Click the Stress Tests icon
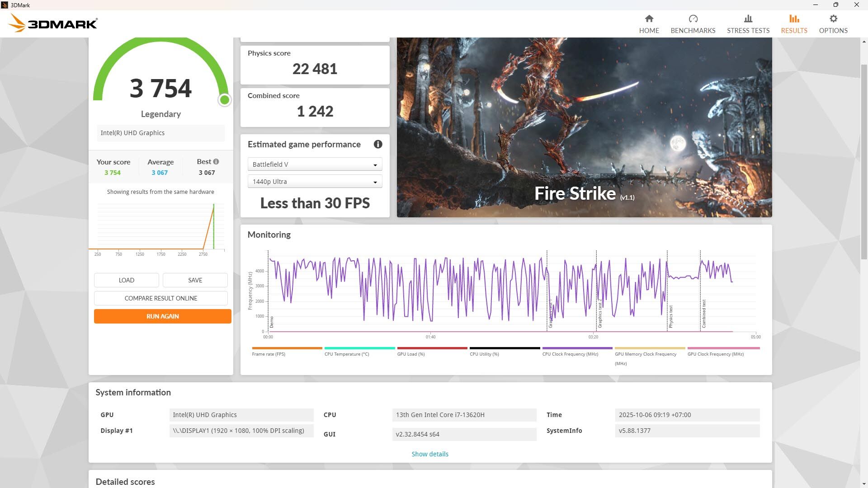This screenshot has height=488, width=868. (748, 19)
